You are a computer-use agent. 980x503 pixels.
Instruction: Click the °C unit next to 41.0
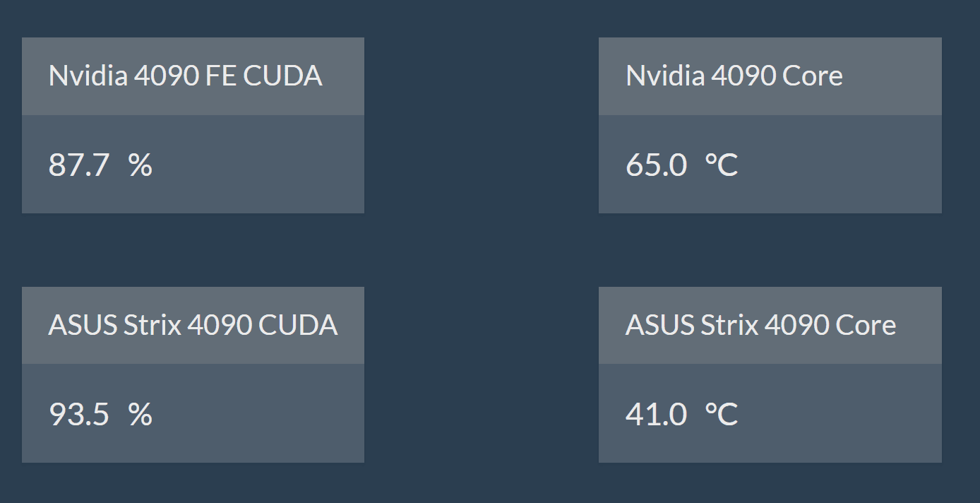(722, 415)
